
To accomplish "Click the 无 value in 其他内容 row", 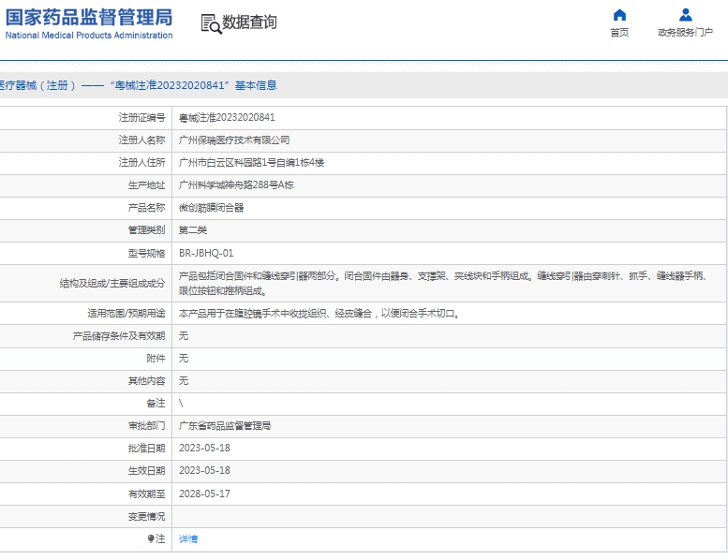I will click(184, 381).
